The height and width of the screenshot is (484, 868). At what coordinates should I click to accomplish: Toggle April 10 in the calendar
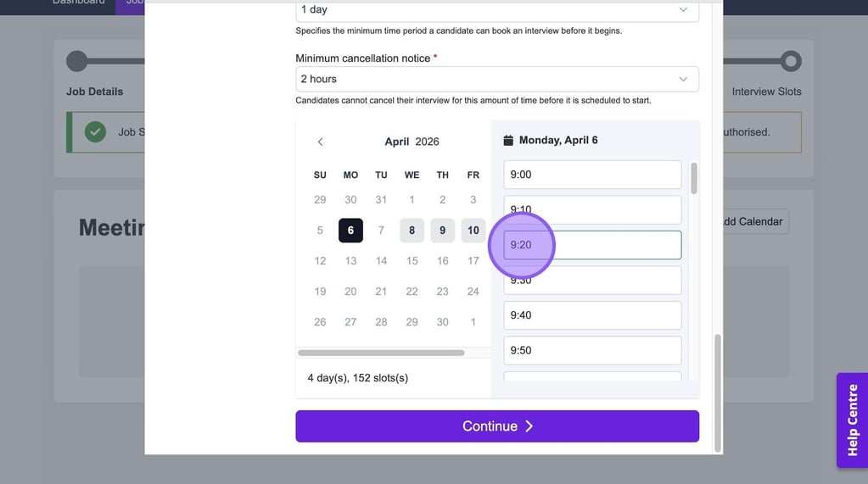(x=473, y=231)
